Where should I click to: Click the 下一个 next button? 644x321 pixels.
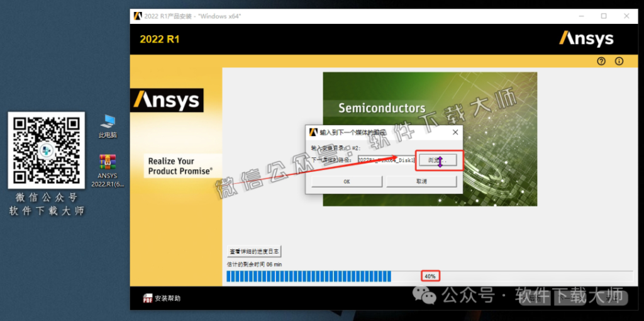pos(571,298)
